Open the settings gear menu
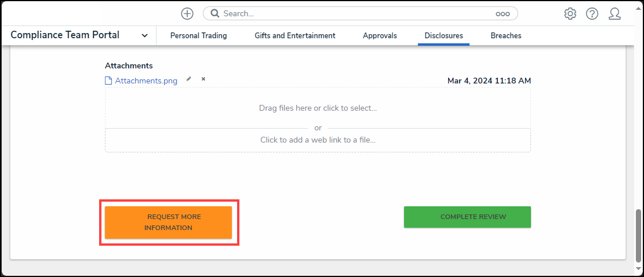The image size is (644, 277). pos(570,13)
